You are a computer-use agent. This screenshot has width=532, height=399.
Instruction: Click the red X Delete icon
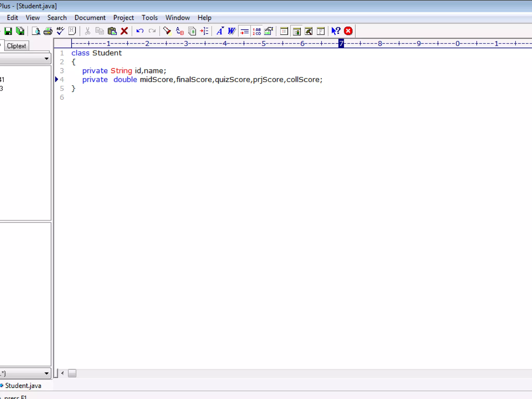click(x=124, y=31)
